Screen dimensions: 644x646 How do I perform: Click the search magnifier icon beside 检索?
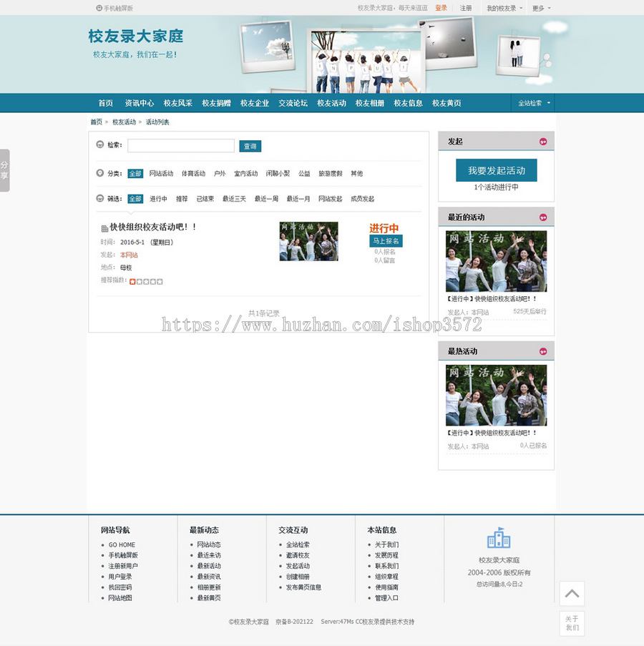(x=99, y=143)
